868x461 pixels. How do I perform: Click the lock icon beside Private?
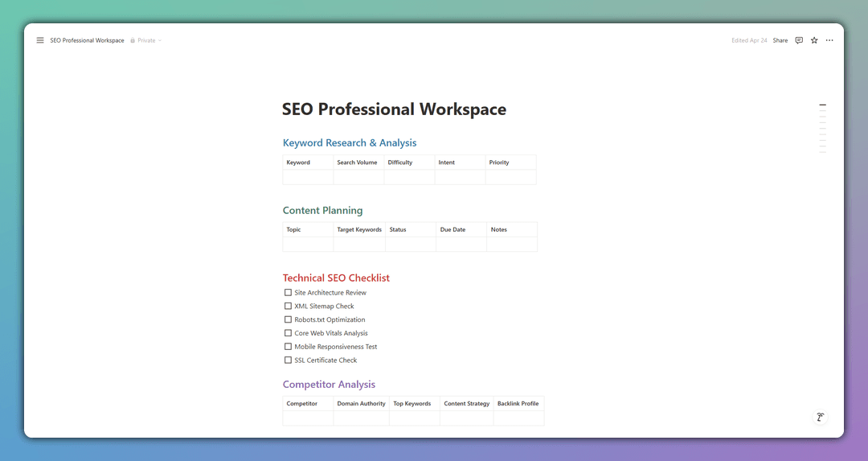tap(133, 40)
